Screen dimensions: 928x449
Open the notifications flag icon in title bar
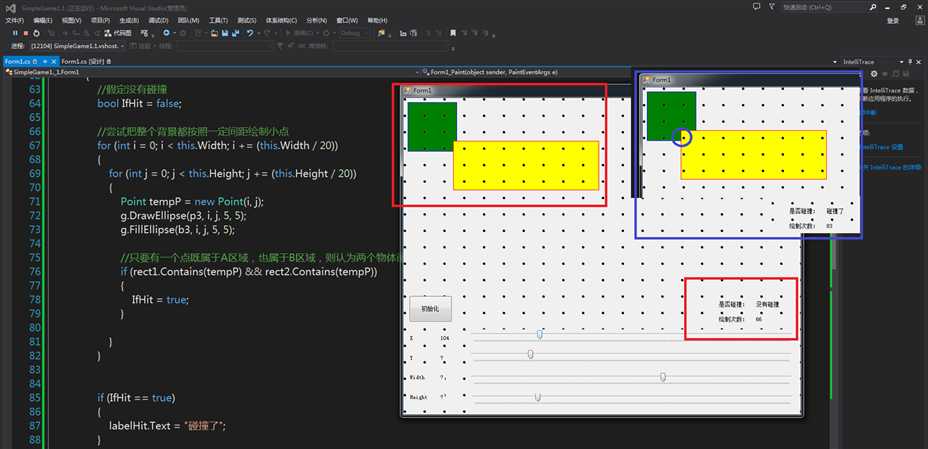click(x=772, y=7)
